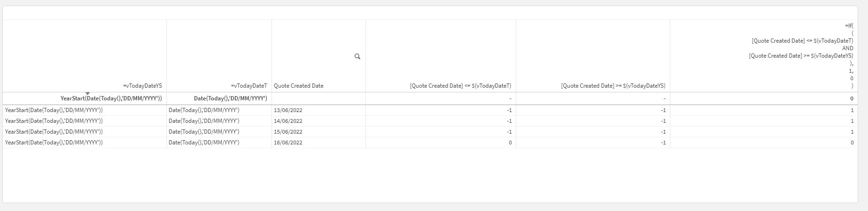Click the Date(Today()) cell in the 16/06/2022 row
The image size is (868, 211).
204,143
